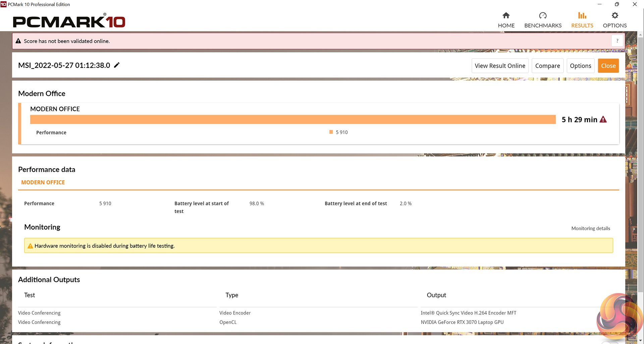Click the orange Modern Office battery life bar
The height and width of the screenshot is (344, 644).
(x=293, y=119)
